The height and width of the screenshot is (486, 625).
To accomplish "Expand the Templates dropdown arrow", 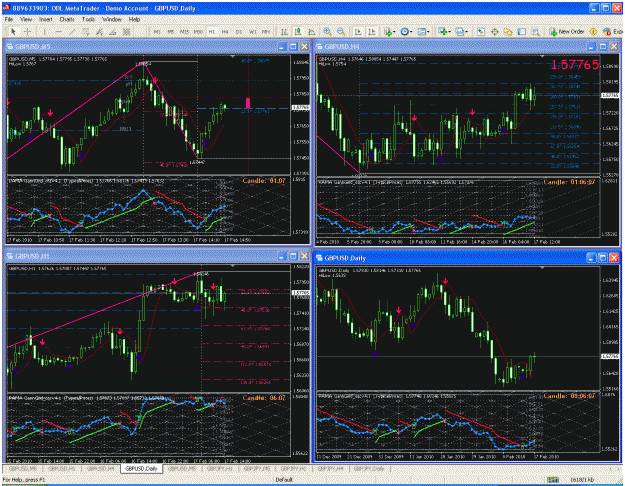I will tap(428, 32).
